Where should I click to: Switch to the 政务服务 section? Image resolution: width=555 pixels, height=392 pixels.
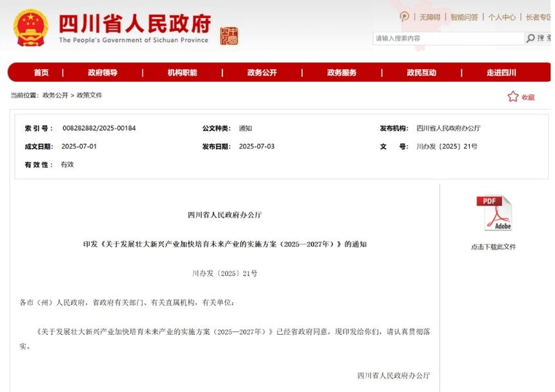[x=341, y=72]
